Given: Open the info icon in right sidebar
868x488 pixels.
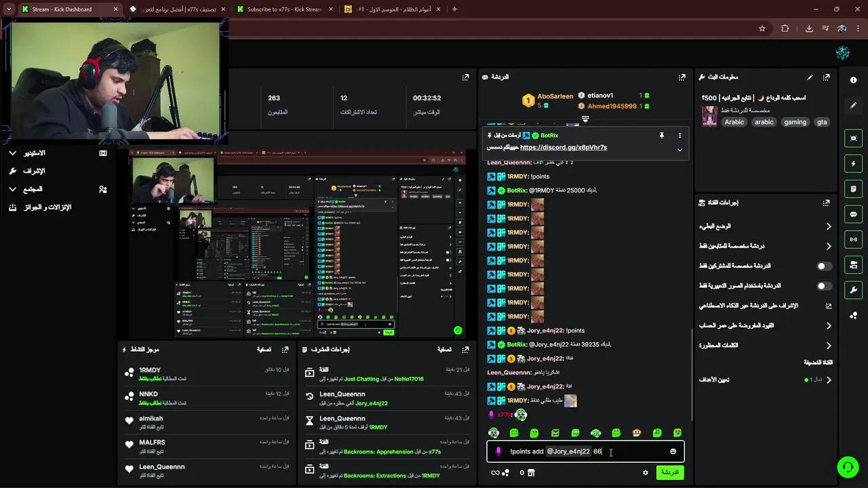Looking at the screenshot, I should [853, 80].
